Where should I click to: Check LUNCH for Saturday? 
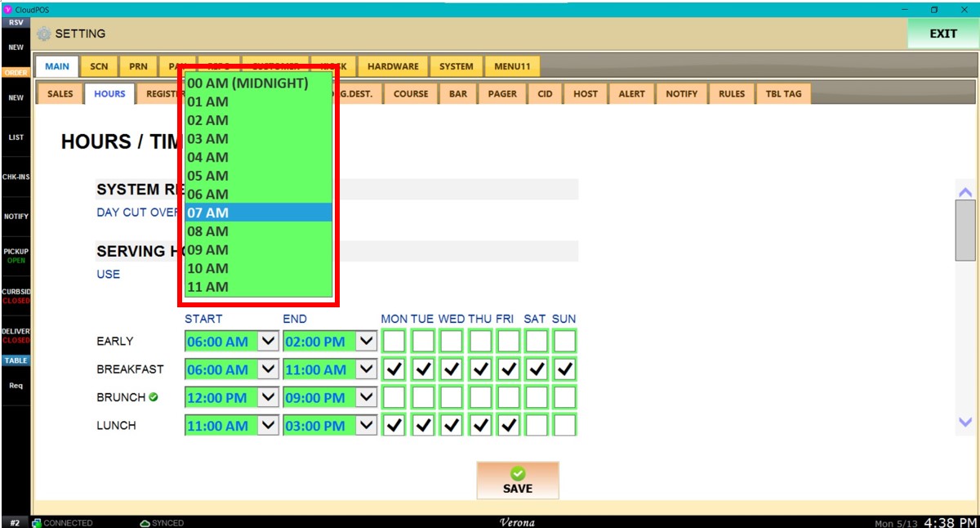pos(536,426)
